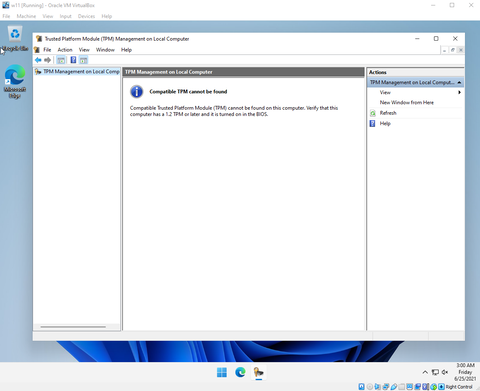Click the VirtualBox display status icon
This screenshot has height=391, width=480.
410,387
